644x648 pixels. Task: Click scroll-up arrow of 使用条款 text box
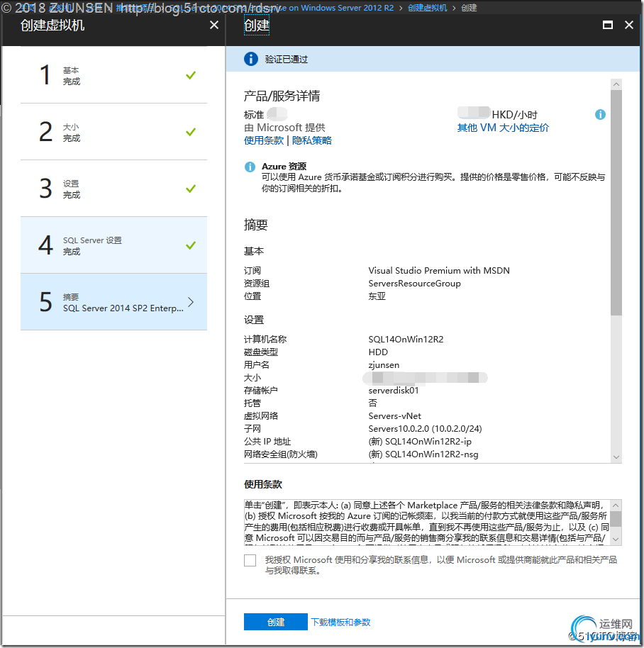point(616,505)
